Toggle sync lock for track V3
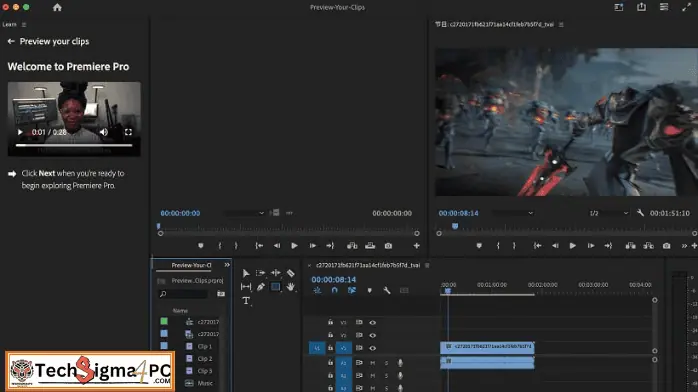The height and width of the screenshot is (392, 698). click(x=359, y=322)
